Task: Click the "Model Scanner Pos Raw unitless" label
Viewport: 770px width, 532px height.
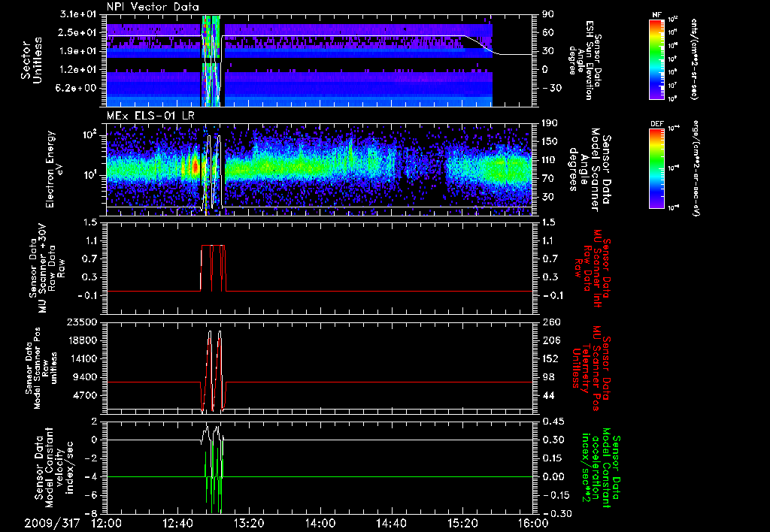Action: [x=41, y=368]
